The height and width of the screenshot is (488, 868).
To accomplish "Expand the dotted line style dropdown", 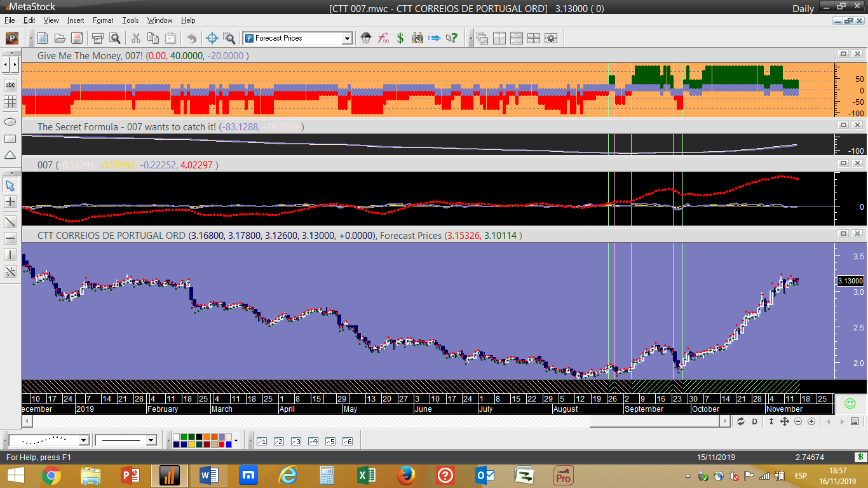I will coord(84,440).
